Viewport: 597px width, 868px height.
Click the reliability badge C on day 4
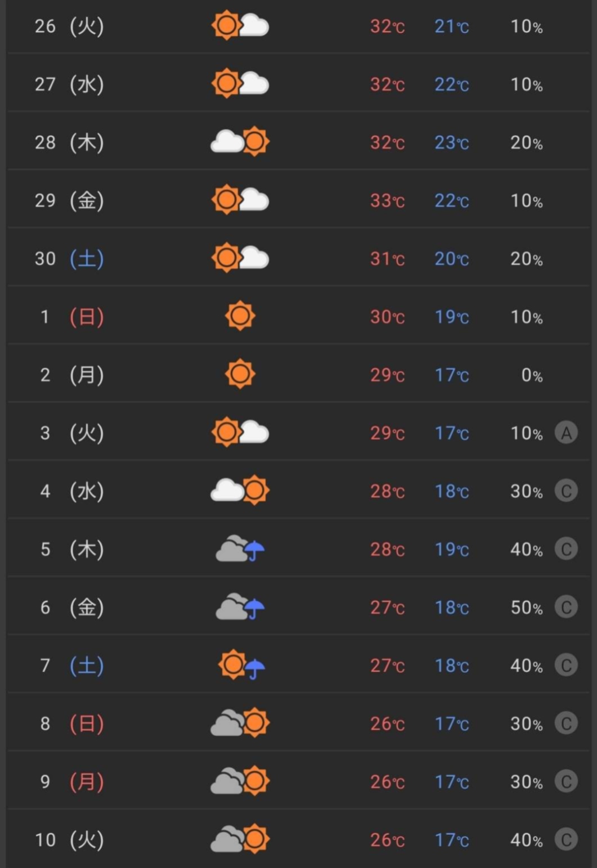click(566, 491)
